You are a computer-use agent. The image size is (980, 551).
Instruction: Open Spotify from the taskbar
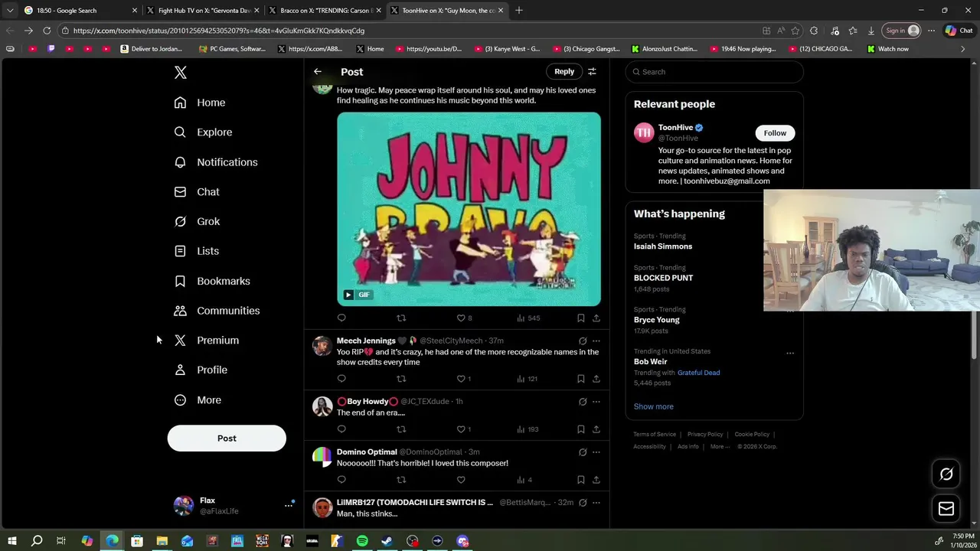(x=362, y=541)
